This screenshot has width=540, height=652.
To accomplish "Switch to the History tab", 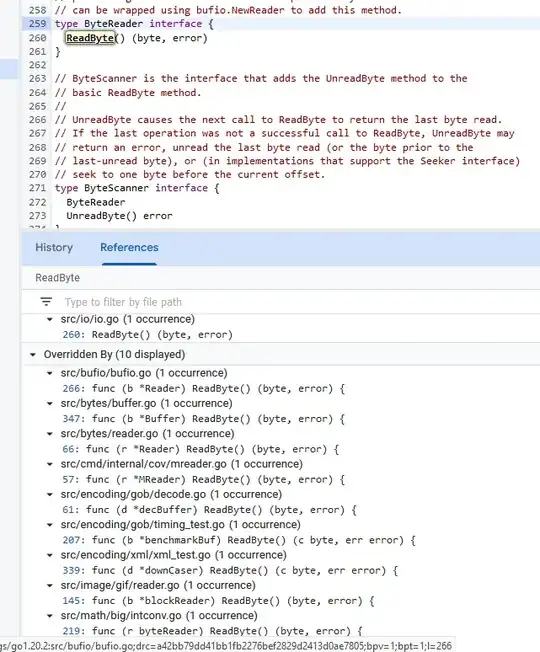I will point(54,247).
